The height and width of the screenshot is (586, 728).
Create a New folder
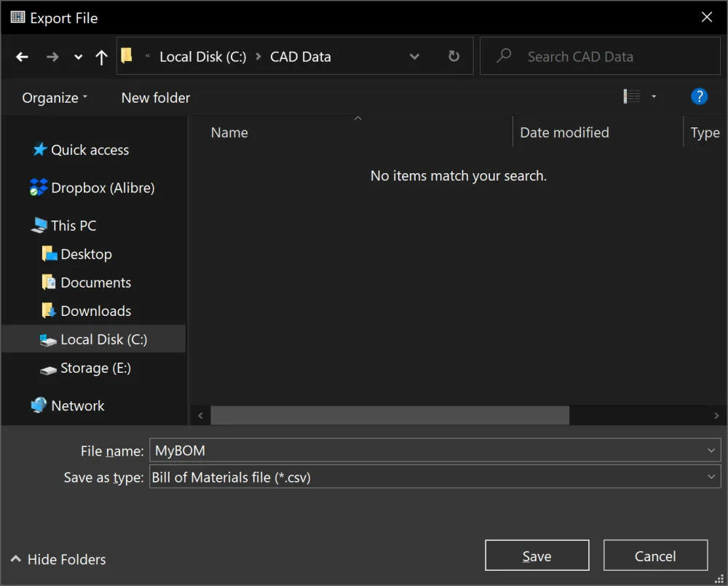tap(156, 98)
